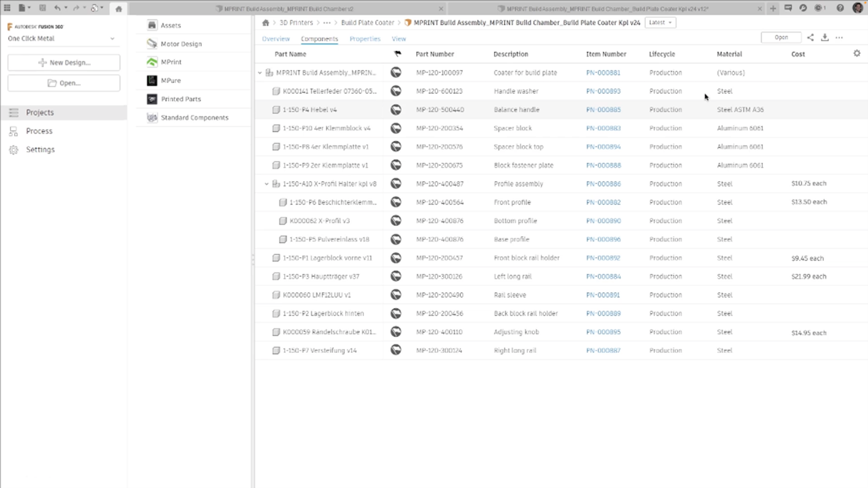Redo the last action

(x=76, y=8)
